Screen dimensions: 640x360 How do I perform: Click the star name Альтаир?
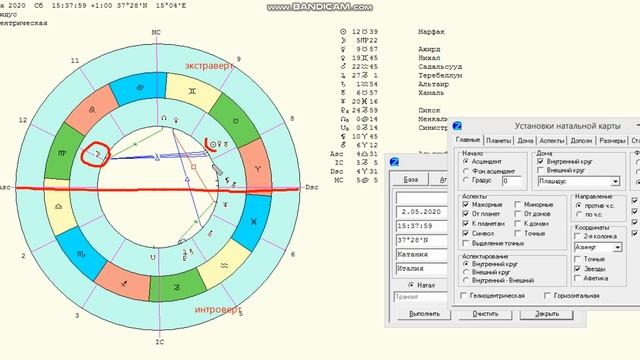(x=433, y=84)
